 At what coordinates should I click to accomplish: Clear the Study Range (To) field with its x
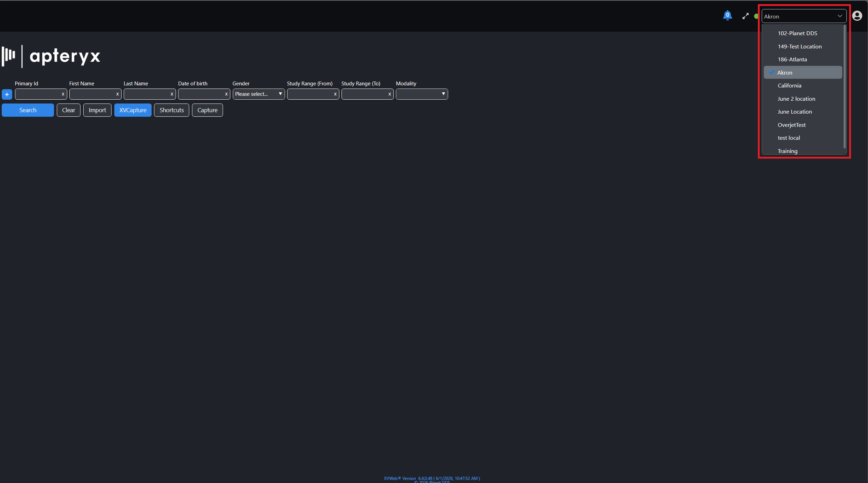coord(390,94)
